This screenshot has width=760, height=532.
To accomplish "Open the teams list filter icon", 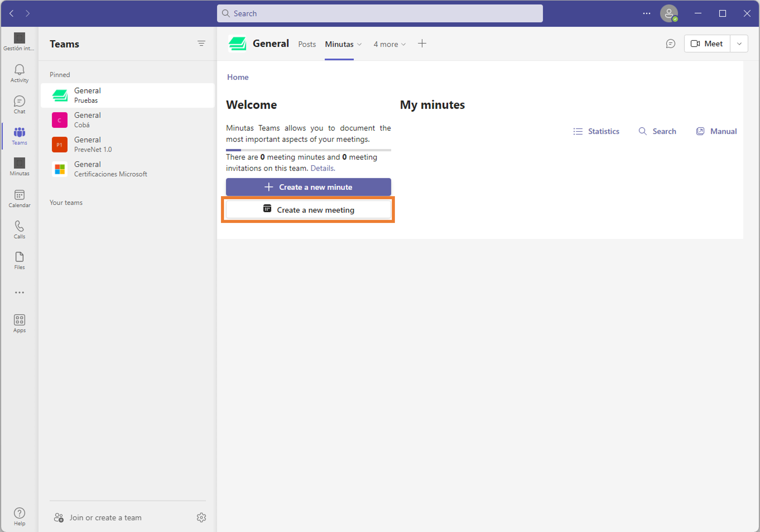I will [x=201, y=43].
